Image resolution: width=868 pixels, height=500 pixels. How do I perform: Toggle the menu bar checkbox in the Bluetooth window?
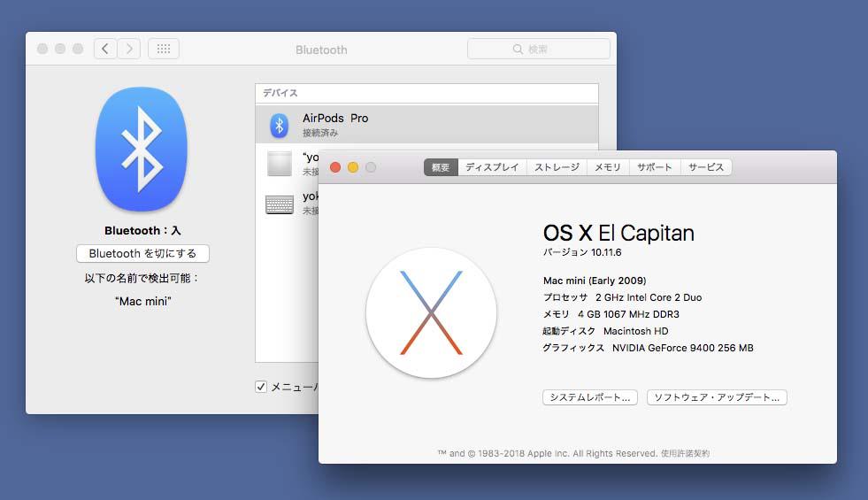coord(261,387)
